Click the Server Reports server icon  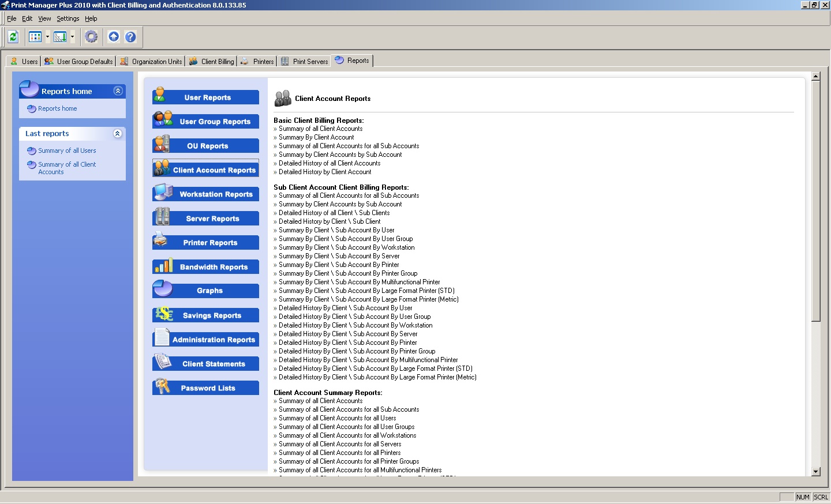pyautogui.click(x=162, y=216)
